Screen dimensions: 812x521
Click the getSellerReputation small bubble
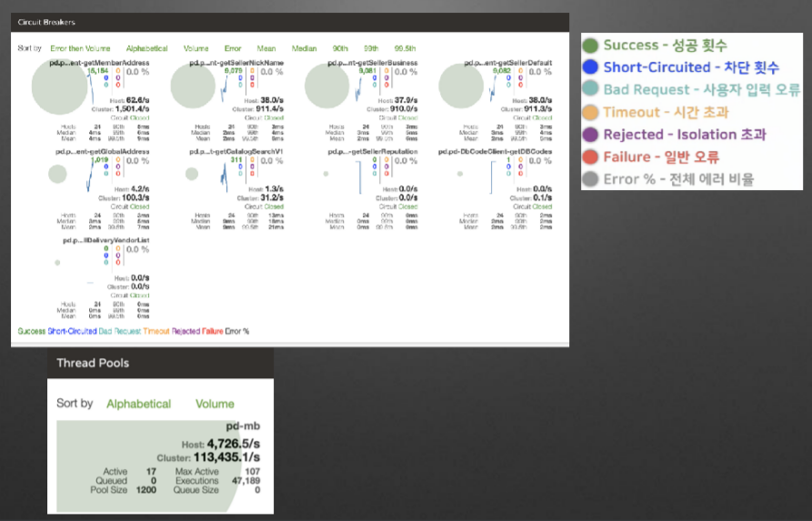point(326,174)
